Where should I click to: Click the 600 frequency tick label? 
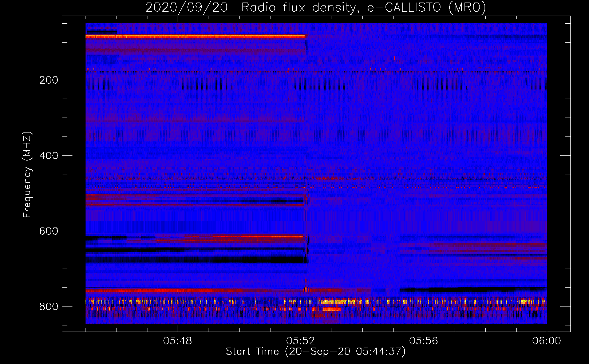49,232
